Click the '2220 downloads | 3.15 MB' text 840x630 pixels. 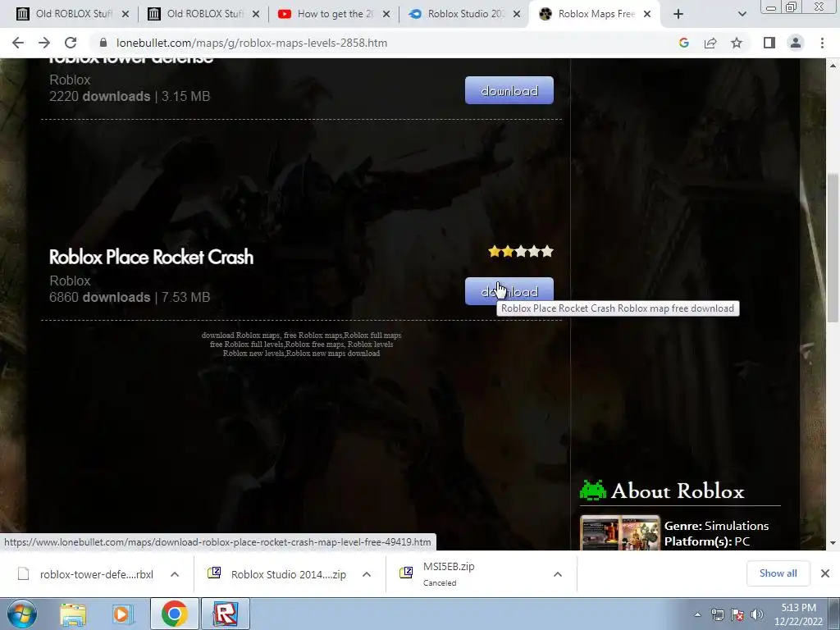pyautogui.click(x=130, y=97)
